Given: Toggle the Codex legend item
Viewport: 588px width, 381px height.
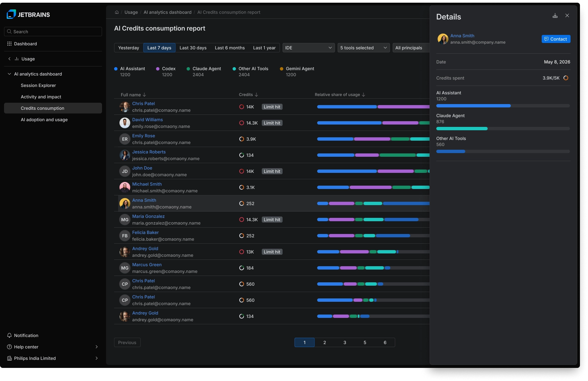Looking at the screenshot, I should [166, 72].
